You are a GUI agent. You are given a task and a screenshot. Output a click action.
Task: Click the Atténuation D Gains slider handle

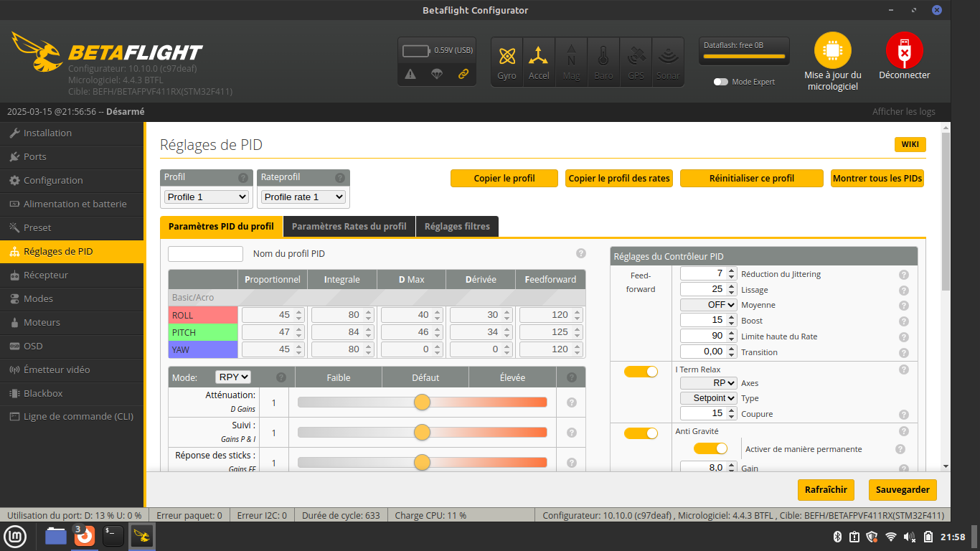pyautogui.click(x=422, y=402)
